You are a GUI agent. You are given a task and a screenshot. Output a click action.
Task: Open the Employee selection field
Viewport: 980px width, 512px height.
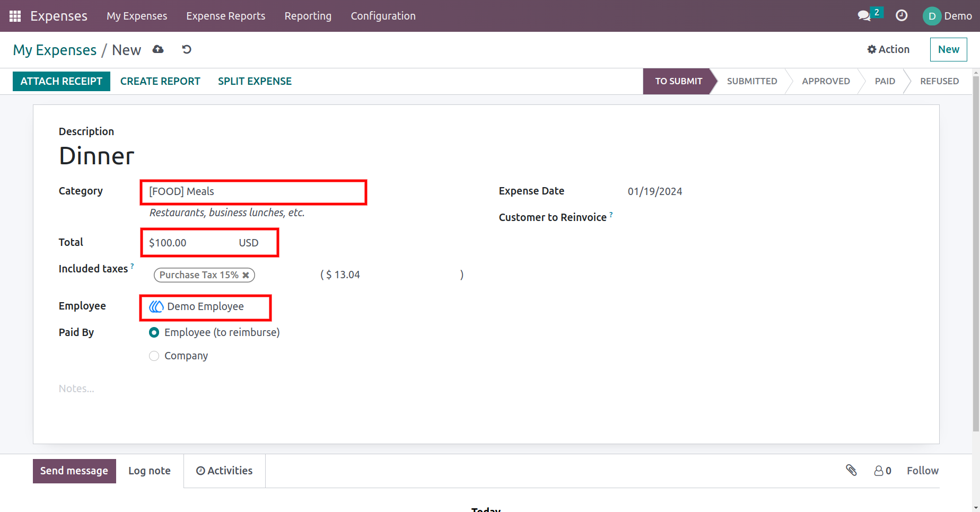pos(205,307)
